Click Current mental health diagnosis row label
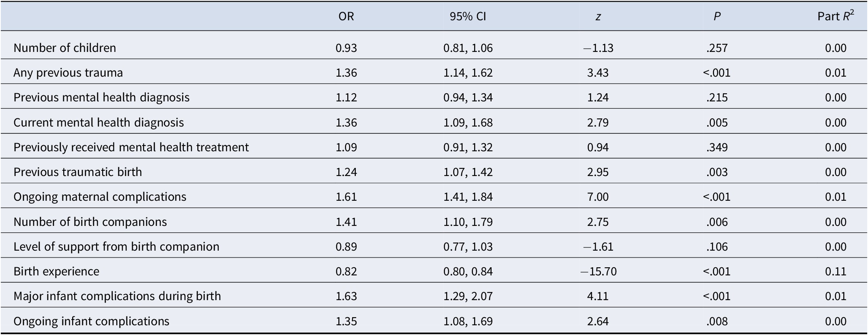 point(98,122)
